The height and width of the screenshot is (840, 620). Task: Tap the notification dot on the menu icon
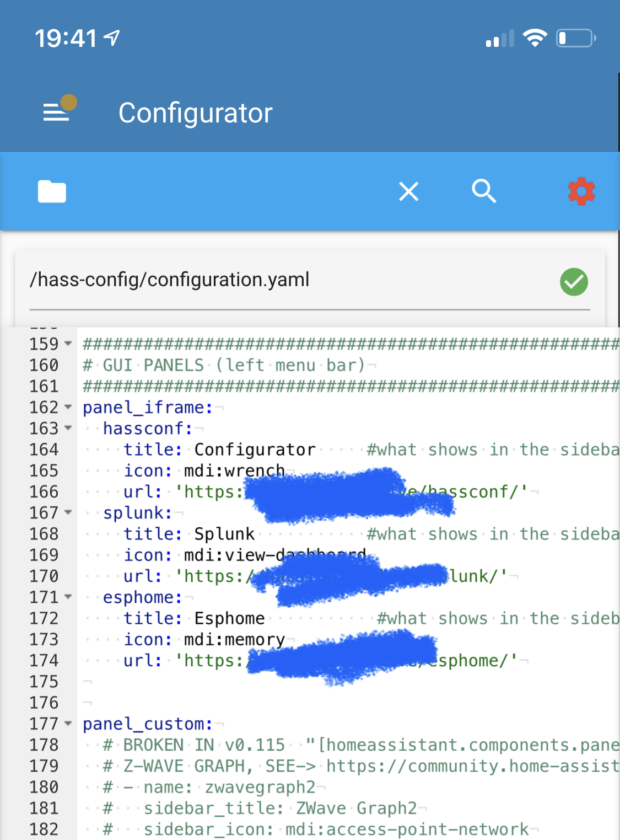(x=69, y=101)
